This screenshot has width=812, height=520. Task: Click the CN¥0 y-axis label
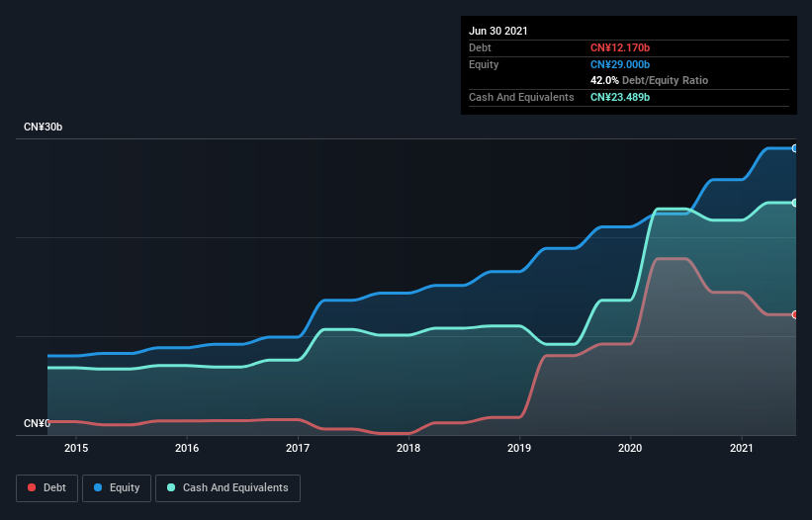click(x=37, y=424)
